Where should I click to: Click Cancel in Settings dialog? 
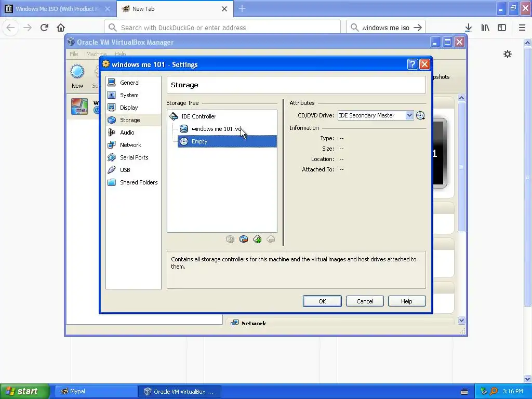(365, 301)
